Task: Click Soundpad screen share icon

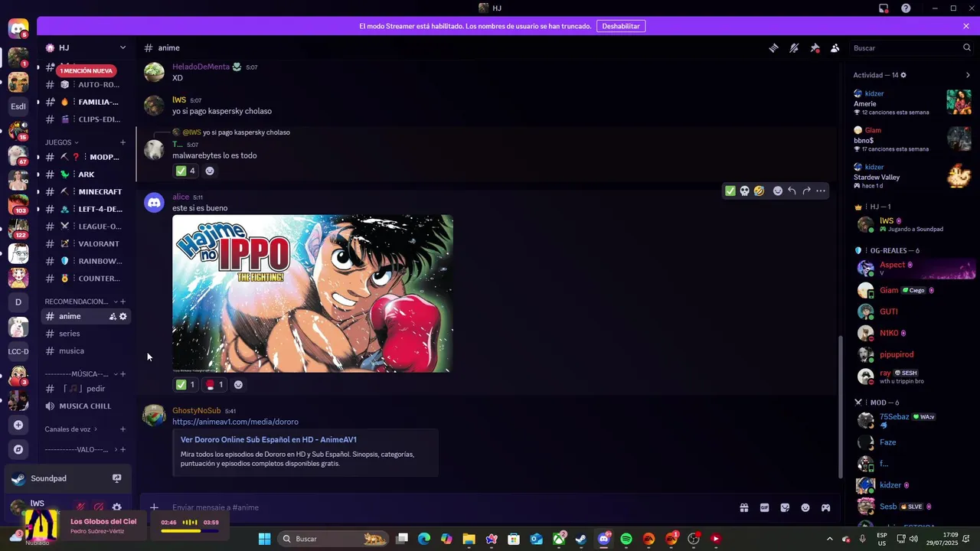Action: pyautogui.click(x=116, y=478)
